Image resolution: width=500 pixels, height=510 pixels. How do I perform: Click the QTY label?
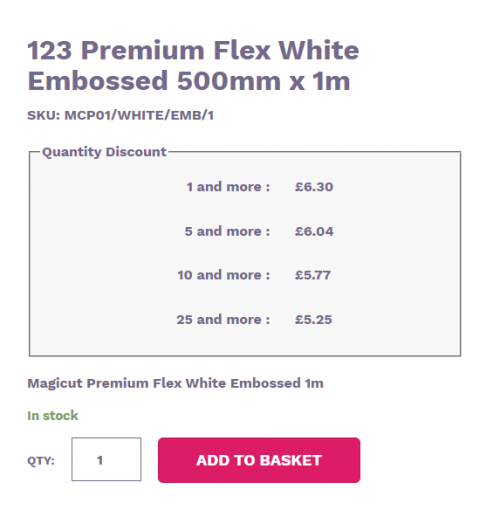[x=41, y=460]
